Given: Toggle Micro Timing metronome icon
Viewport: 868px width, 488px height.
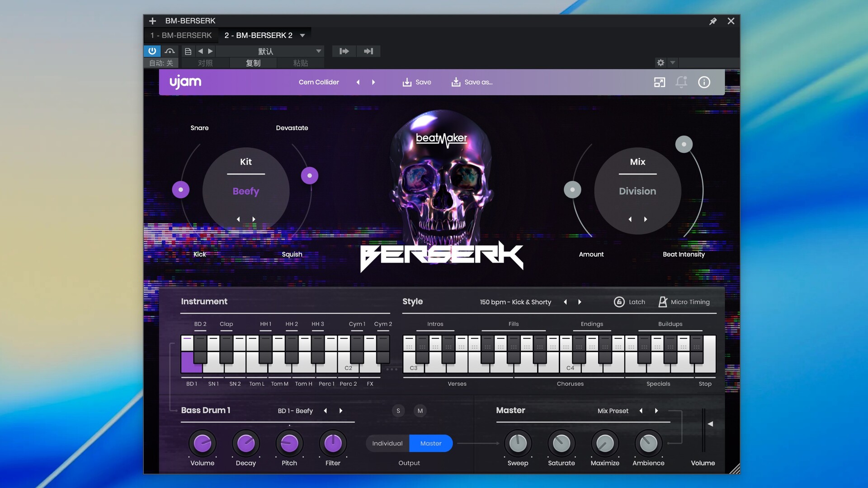Looking at the screenshot, I should [663, 302].
